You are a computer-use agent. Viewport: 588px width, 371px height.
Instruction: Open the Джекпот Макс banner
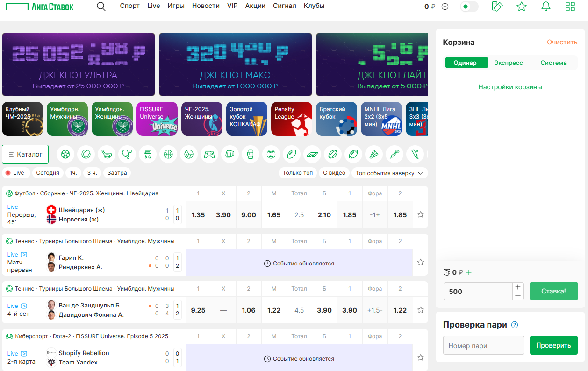[x=236, y=64]
